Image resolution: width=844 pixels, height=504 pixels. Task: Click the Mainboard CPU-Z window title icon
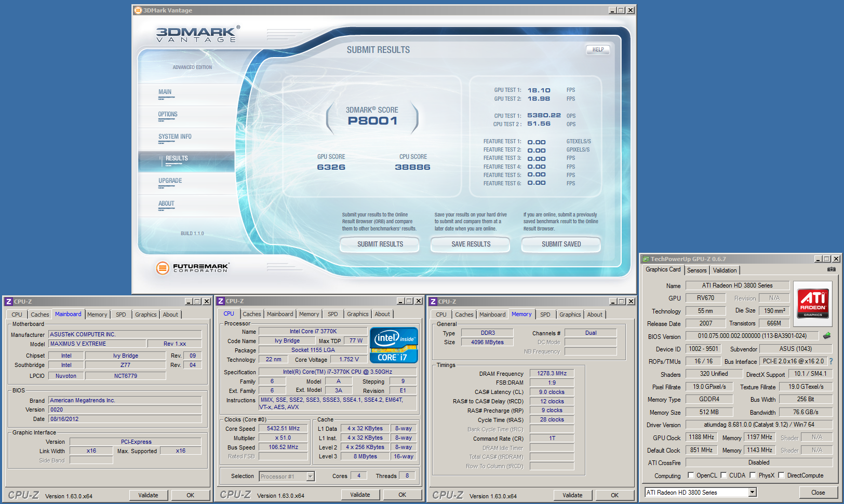[9, 301]
